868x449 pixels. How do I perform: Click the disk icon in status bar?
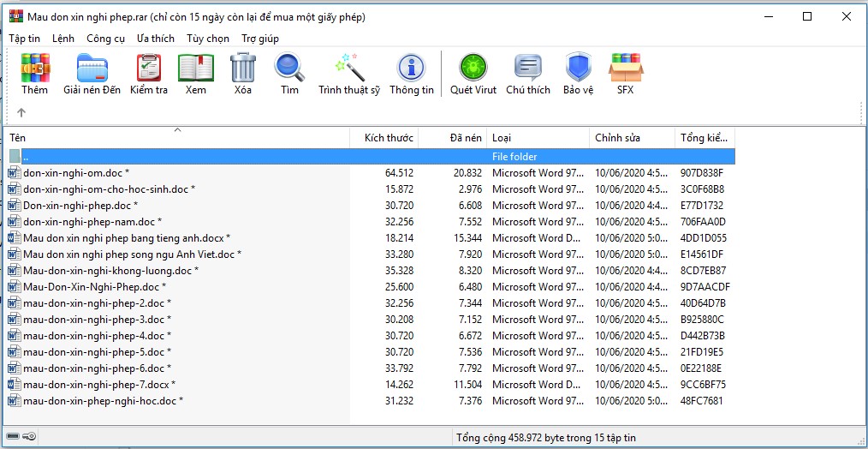pyautogui.click(x=13, y=437)
